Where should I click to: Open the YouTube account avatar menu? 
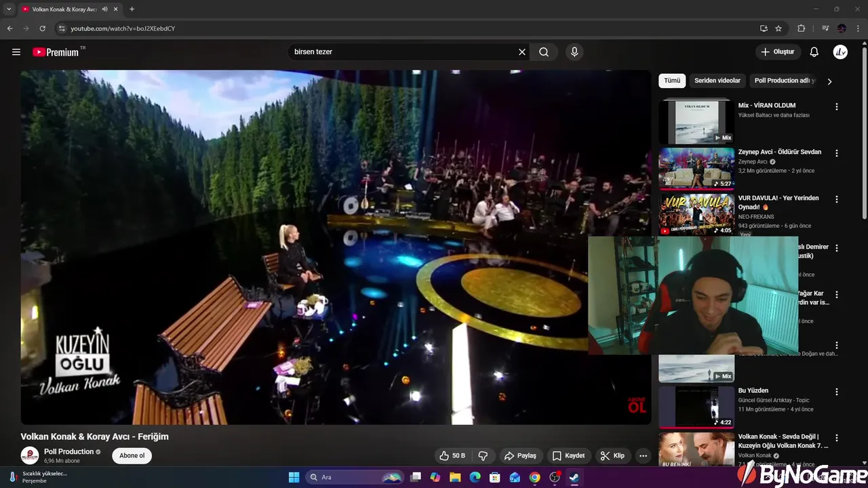click(x=840, y=52)
